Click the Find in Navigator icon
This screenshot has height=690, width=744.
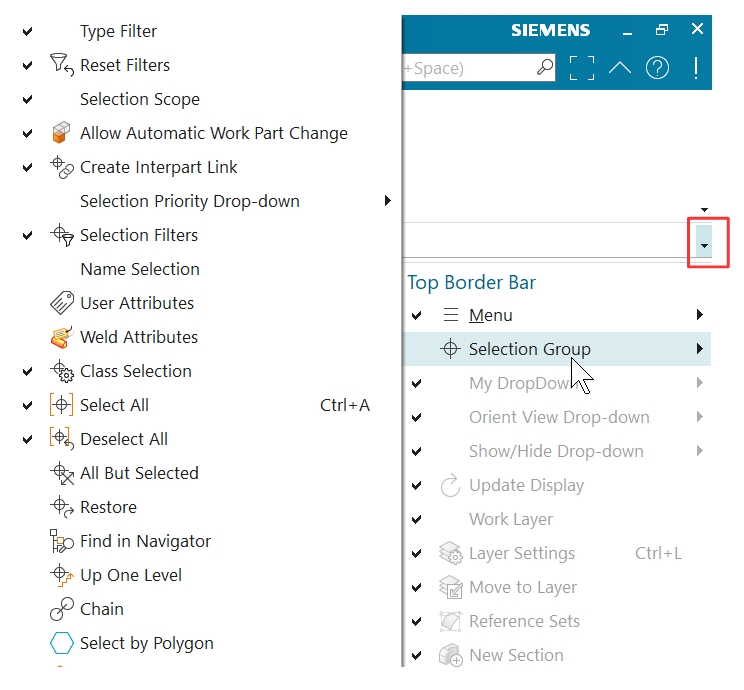pos(62,541)
